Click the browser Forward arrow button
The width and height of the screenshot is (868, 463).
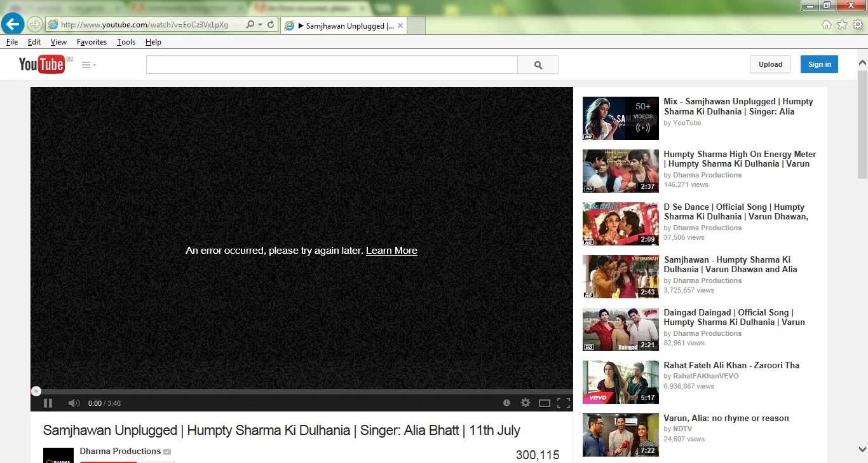coord(35,25)
